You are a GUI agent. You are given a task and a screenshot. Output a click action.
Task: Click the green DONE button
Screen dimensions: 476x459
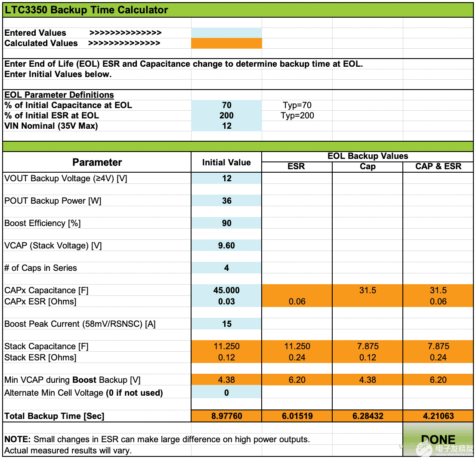[x=438, y=439]
